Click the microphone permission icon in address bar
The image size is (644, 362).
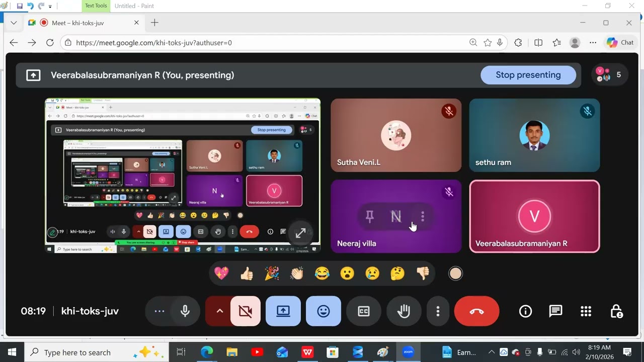500,43
